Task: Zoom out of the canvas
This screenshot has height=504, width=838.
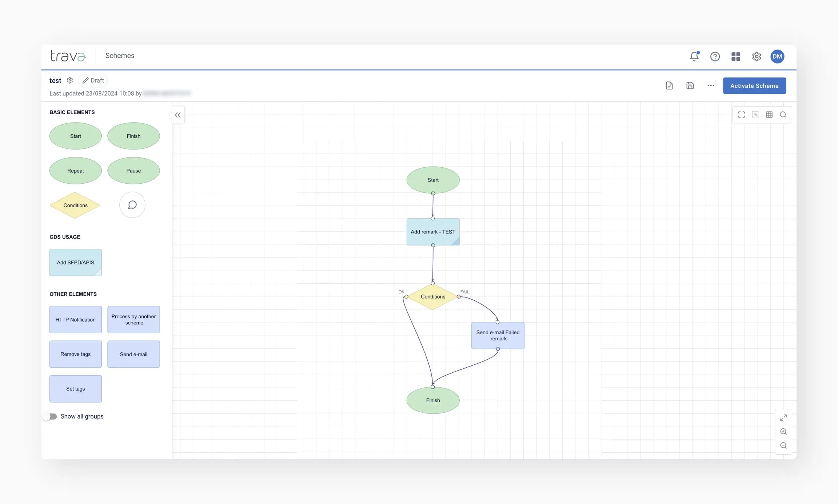Action: pyautogui.click(x=783, y=445)
